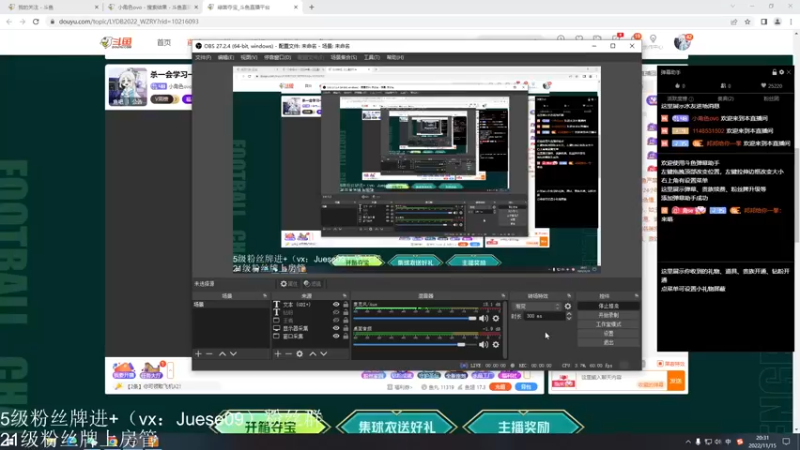This screenshot has height=450, width=800.
Task: Show hidden icons in the Windows system tray
Action: (x=688, y=442)
